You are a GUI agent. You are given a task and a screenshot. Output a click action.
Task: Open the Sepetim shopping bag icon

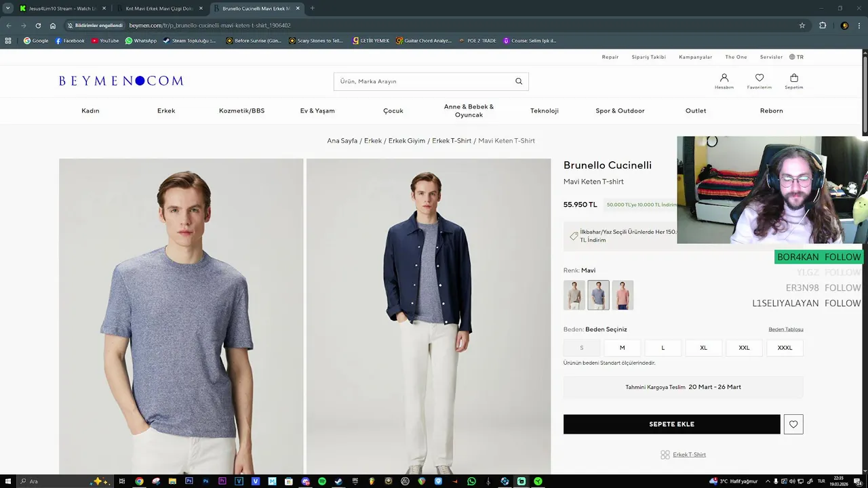(x=794, y=81)
